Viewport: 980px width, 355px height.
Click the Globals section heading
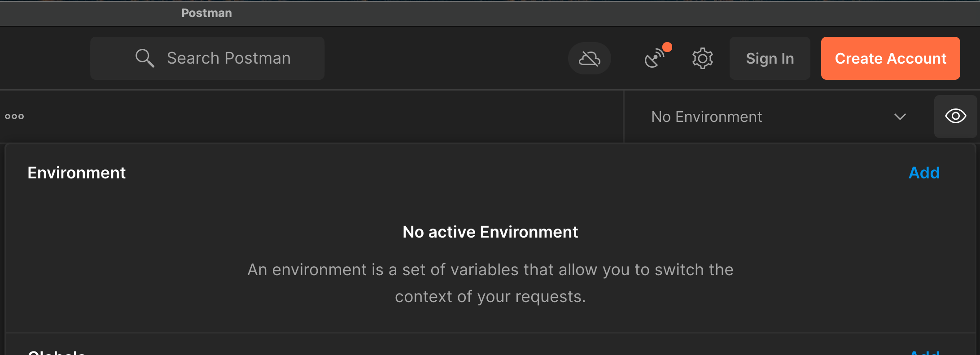tap(57, 352)
